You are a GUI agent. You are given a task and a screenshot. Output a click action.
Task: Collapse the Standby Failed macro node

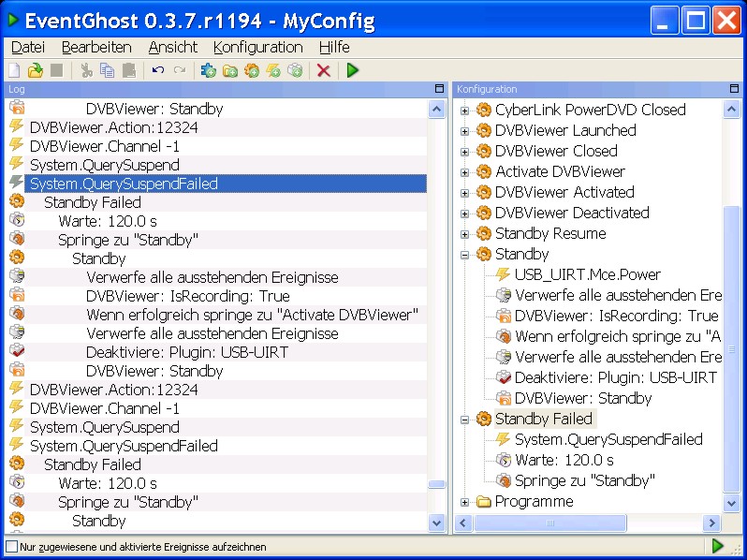[464, 420]
